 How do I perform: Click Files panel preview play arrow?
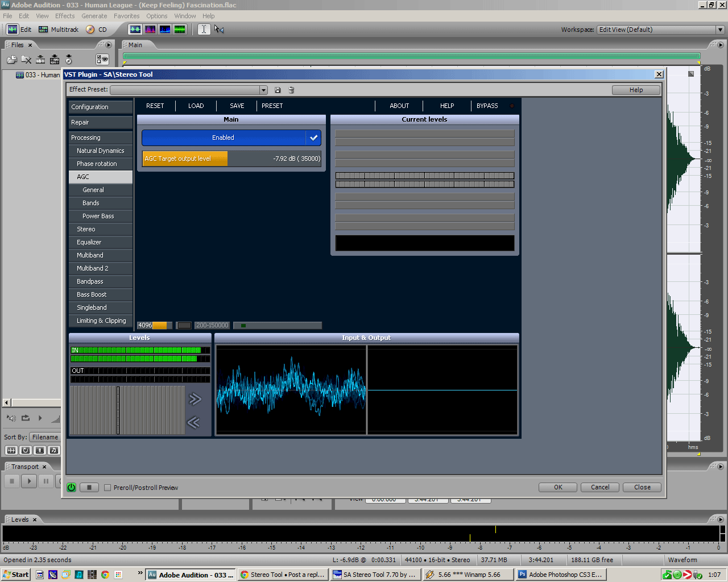[x=40, y=418]
